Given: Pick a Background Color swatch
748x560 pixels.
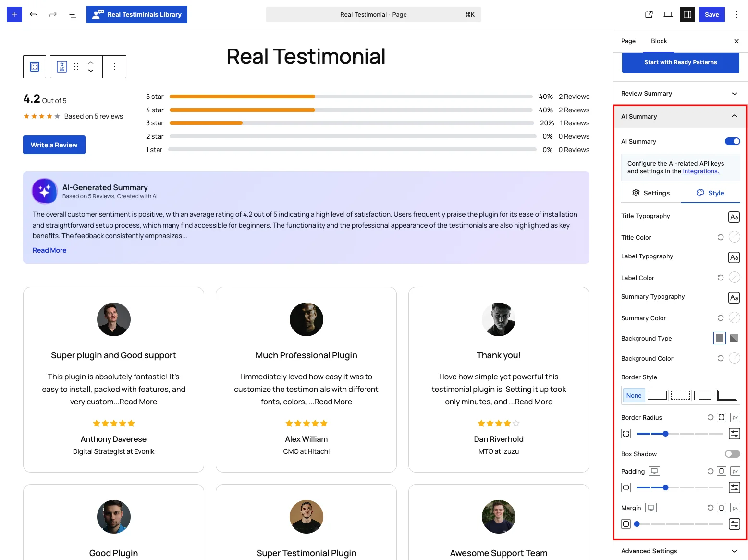Looking at the screenshot, I should (x=735, y=358).
